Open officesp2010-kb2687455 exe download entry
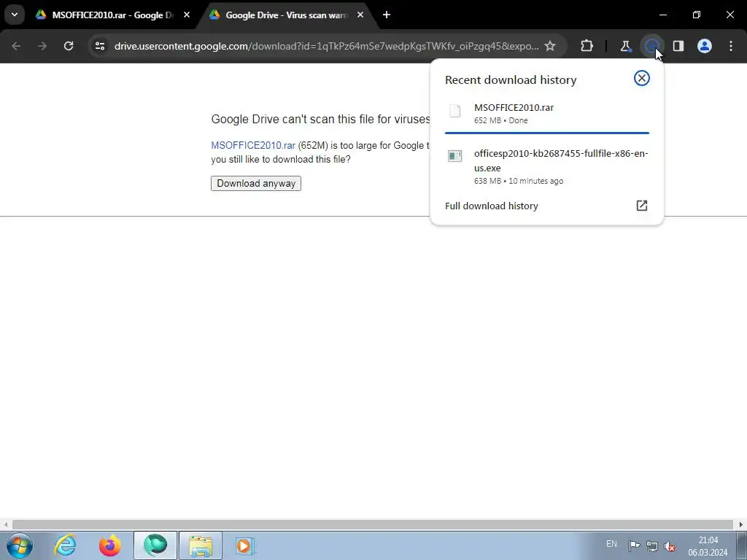Image resolution: width=747 pixels, height=560 pixels. [547, 167]
